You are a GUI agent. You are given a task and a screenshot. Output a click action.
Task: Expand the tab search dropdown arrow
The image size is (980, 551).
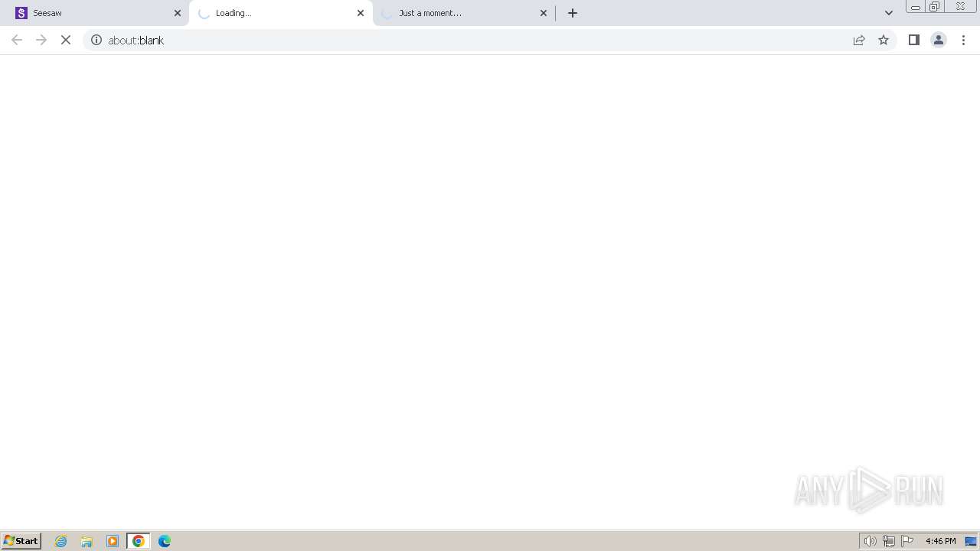tap(889, 13)
